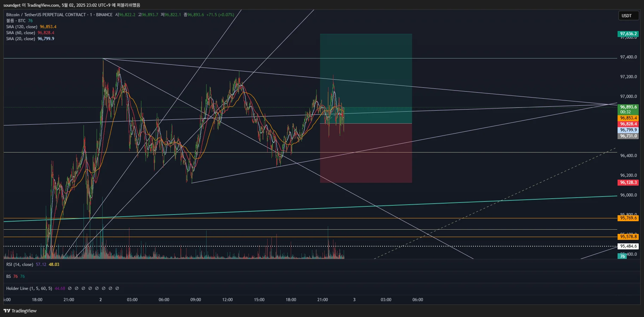Select the RSI (14, close) indicator legend
Image resolution: width=644 pixels, height=317 pixels.
20,265
